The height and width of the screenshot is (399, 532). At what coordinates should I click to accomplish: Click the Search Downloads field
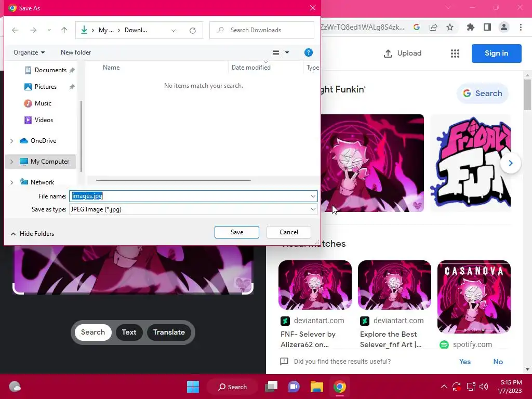tap(262, 30)
